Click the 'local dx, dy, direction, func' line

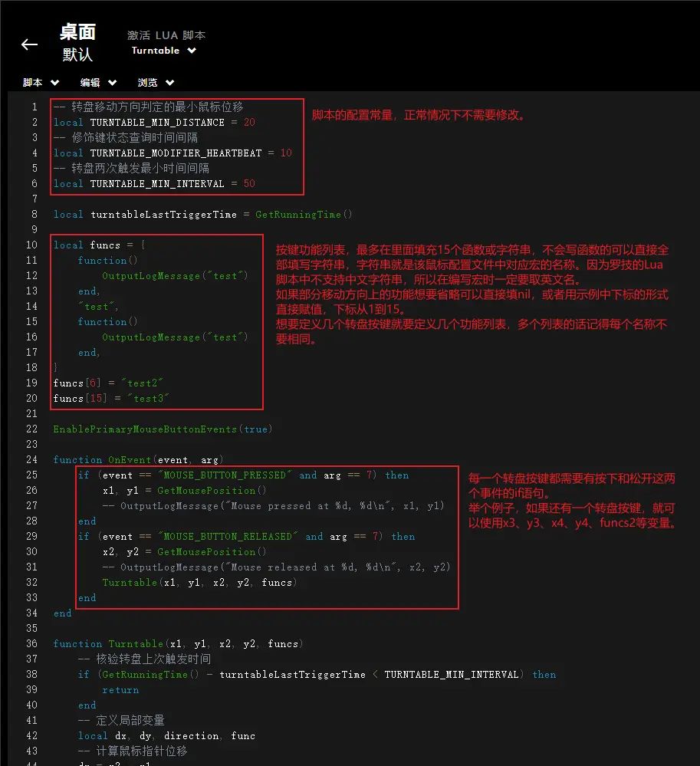[166, 735]
